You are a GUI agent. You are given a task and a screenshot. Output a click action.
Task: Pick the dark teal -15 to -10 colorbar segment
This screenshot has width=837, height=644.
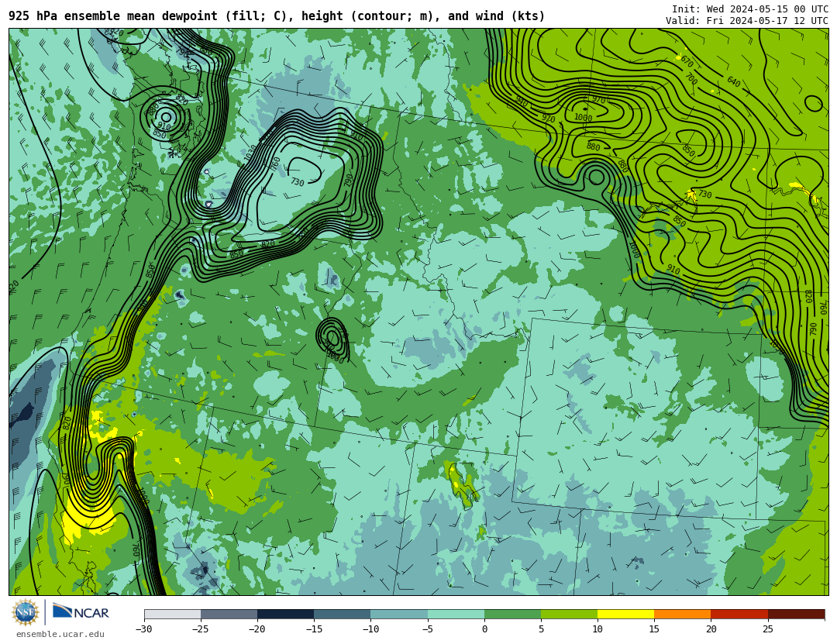click(343, 614)
